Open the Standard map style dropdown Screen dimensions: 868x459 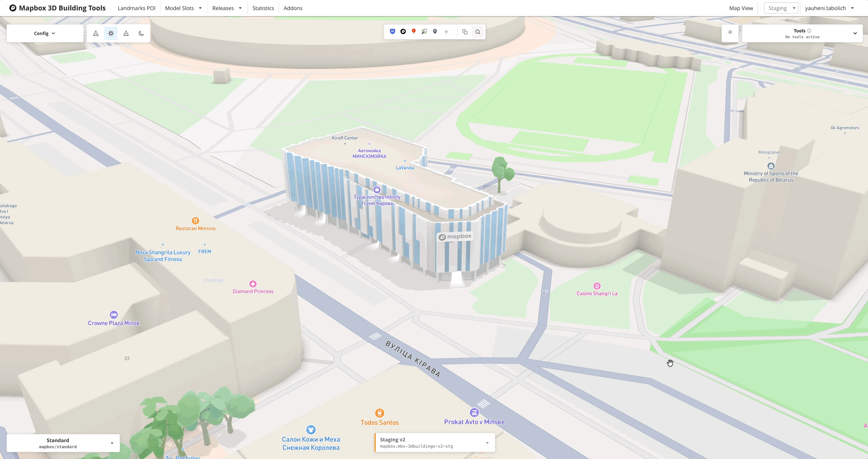[x=63, y=443]
